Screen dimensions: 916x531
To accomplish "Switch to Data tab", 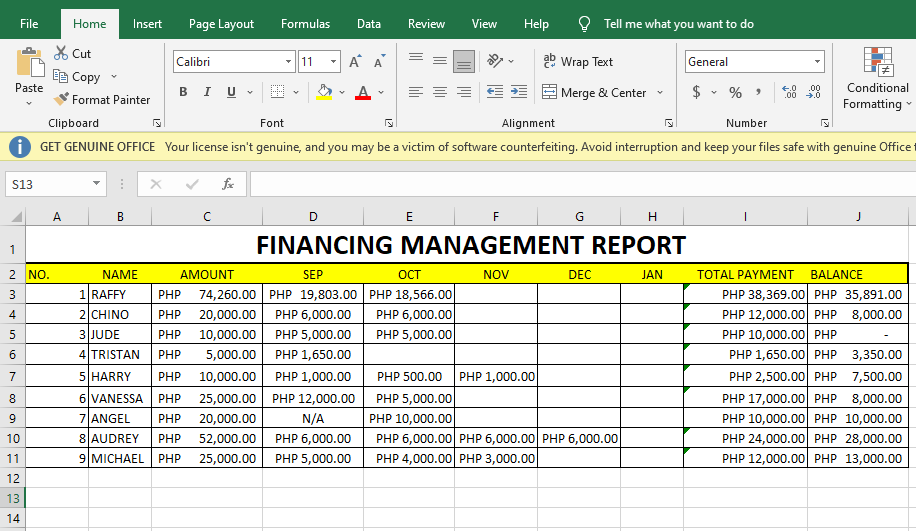I will click(369, 24).
